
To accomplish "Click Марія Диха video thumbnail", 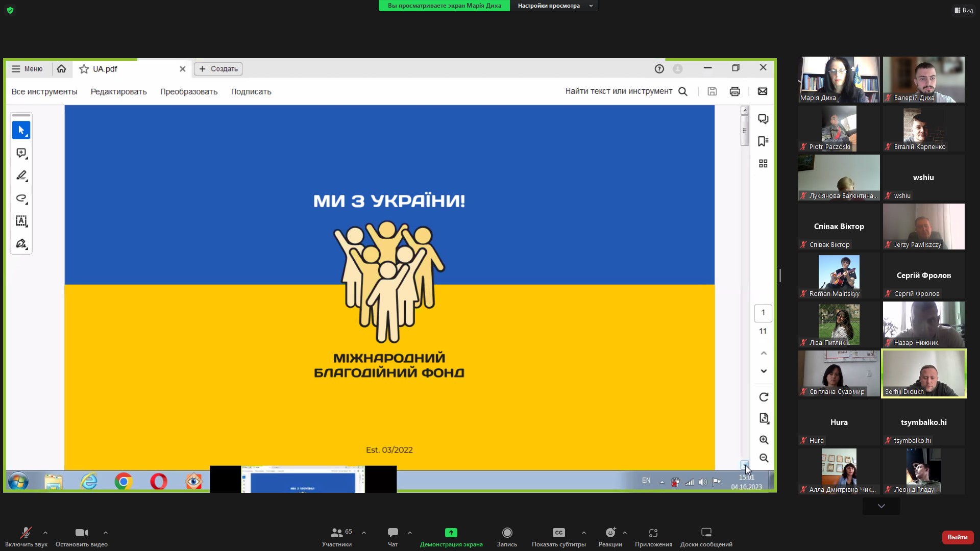I will coord(839,79).
